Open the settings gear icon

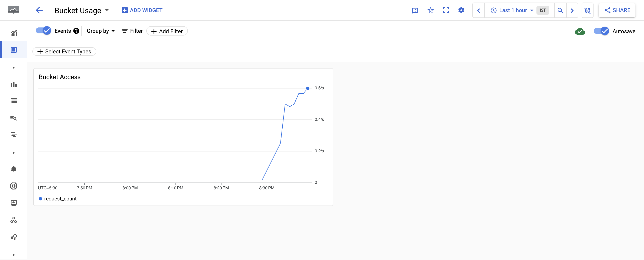coord(462,10)
